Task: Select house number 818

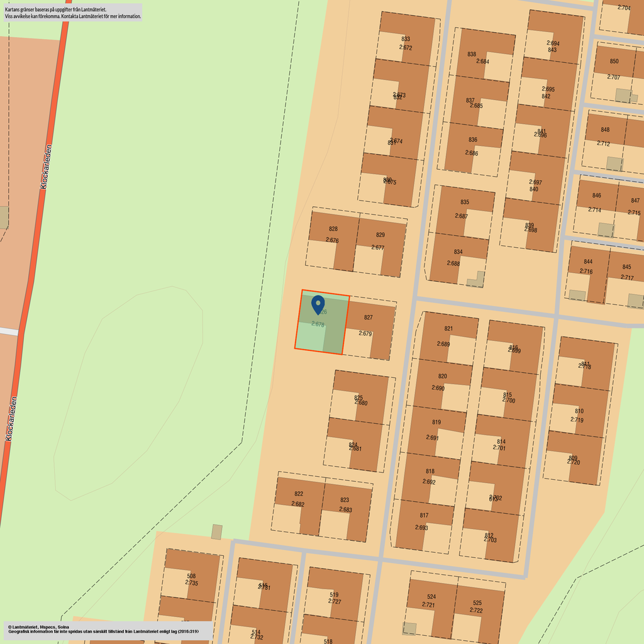Action: (x=430, y=472)
